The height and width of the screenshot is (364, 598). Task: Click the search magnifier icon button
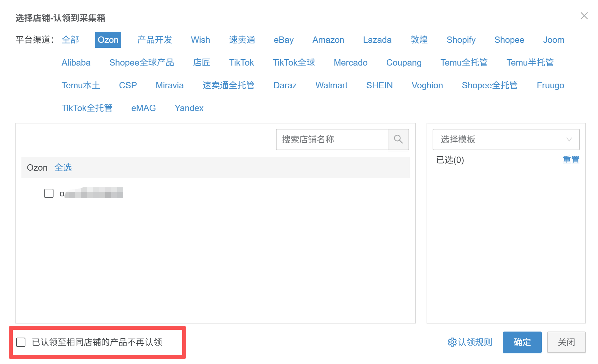(398, 139)
